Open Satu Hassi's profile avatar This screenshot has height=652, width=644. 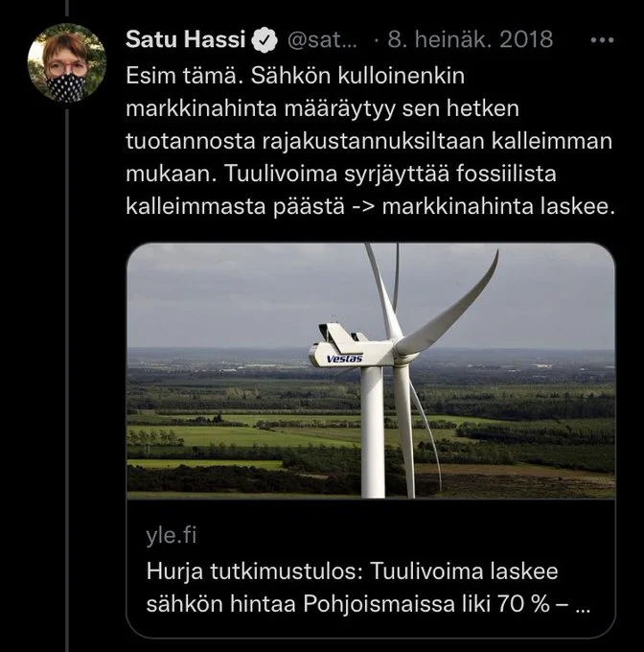[x=65, y=61]
